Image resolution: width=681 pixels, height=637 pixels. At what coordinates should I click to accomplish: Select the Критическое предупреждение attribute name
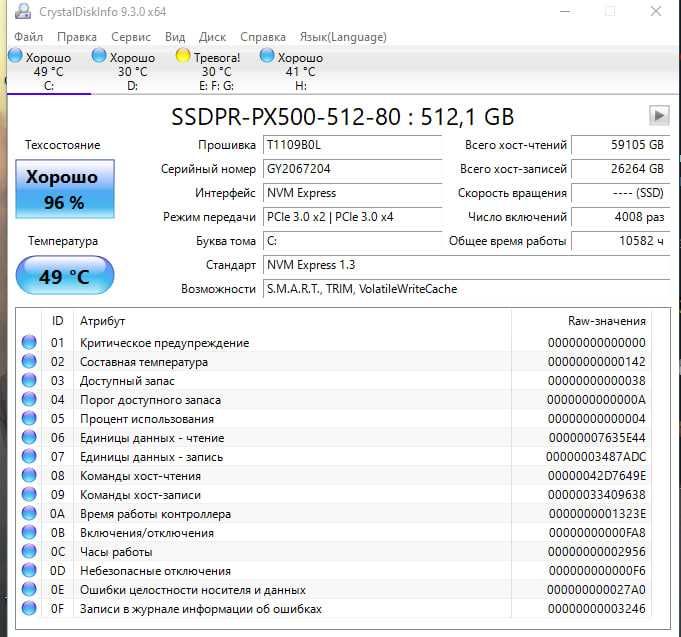click(165, 343)
